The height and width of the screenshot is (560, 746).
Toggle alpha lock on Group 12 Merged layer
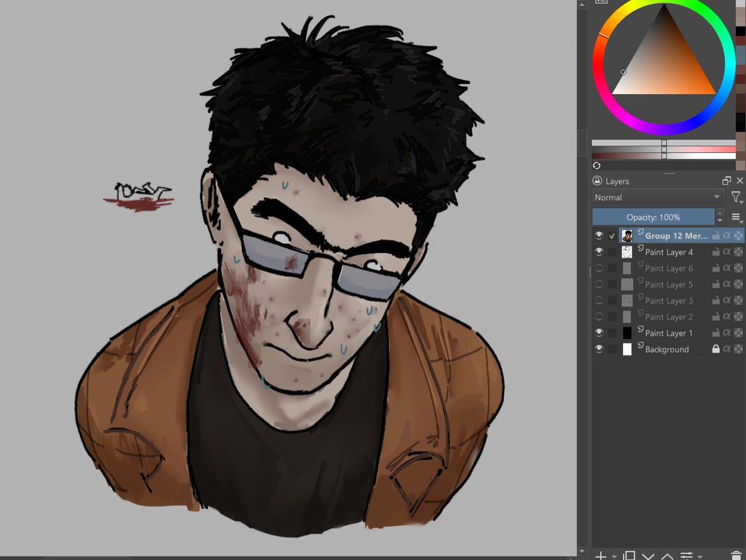[738, 236]
